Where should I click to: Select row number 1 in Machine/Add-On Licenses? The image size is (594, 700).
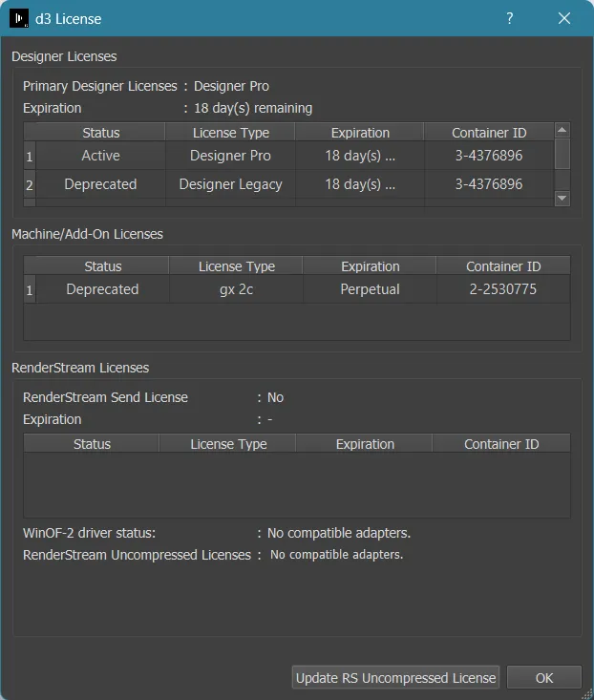point(30,290)
